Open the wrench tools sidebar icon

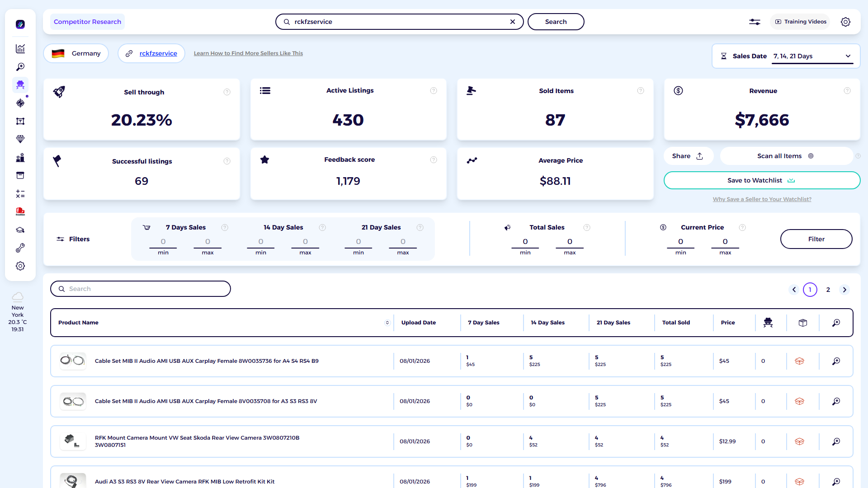pos(20,248)
